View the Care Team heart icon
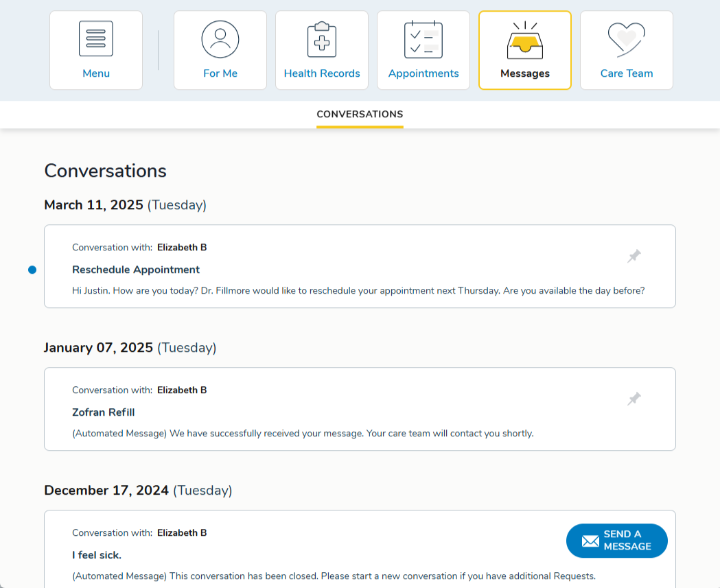Image resolution: width=720 pixels, height=588 pixels. (626, 39)
